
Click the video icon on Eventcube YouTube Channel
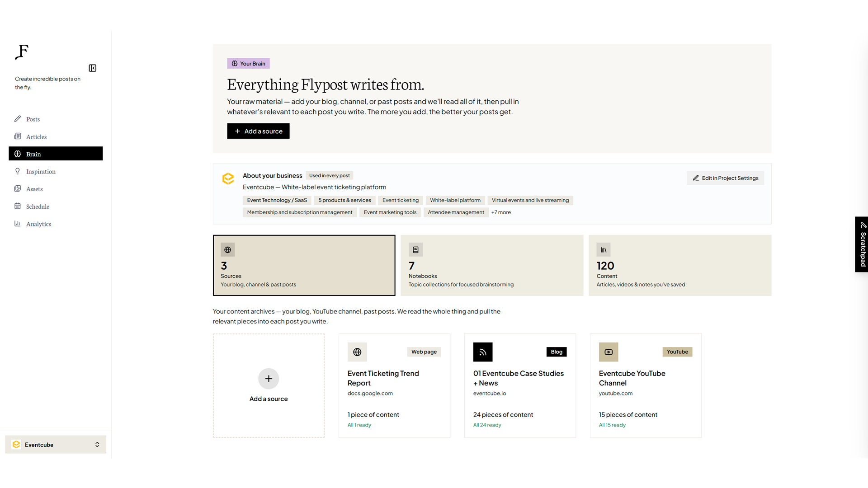tap(609, 352)
